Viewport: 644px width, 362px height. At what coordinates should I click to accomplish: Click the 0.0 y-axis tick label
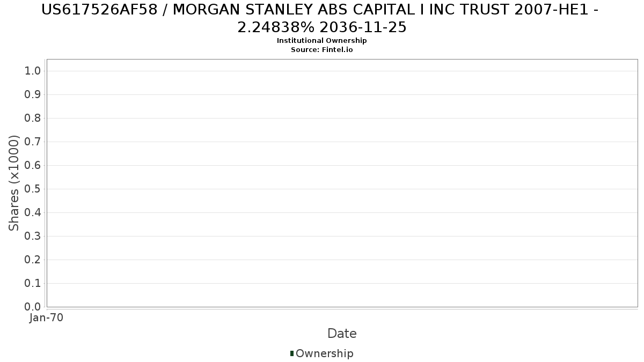click(x=33, y=307)
